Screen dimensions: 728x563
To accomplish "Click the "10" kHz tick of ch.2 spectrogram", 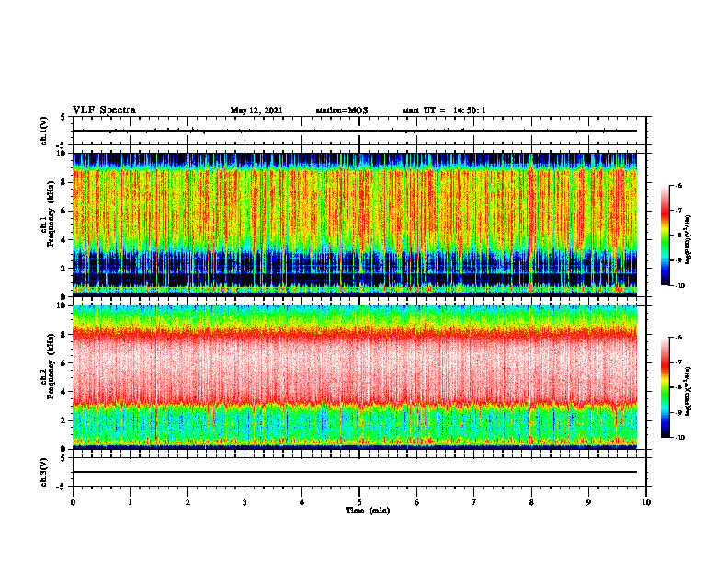I will [x=63, y=305].
